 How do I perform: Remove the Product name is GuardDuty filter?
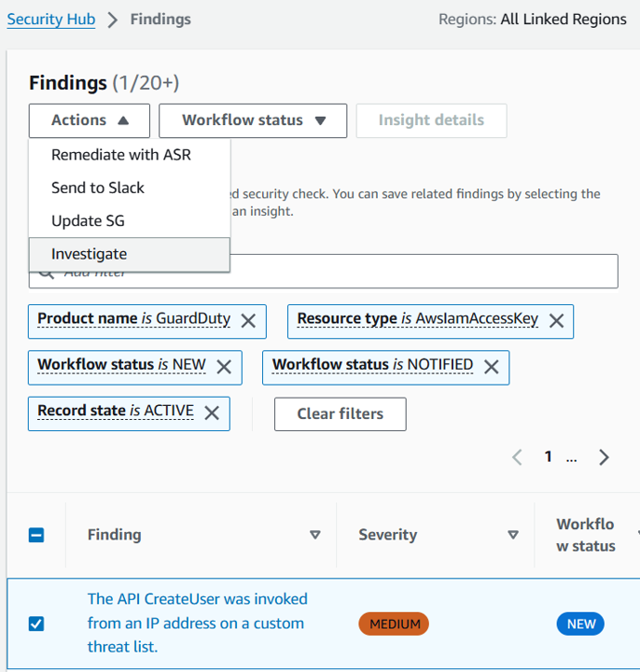(x=248, y=321)
